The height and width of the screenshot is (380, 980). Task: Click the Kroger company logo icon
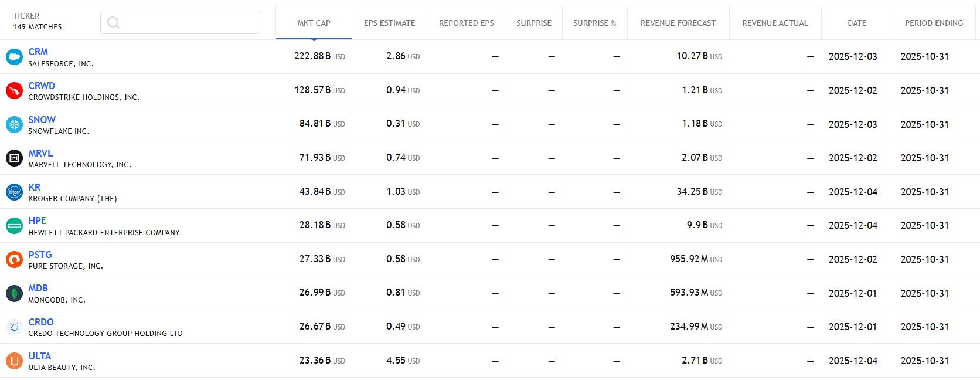tap(14, 192)
